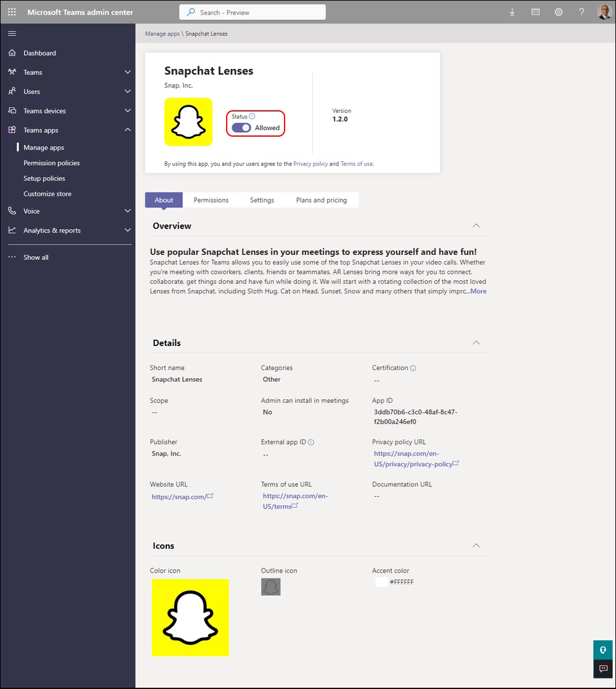Image resolution: width=616 pixels, height=689 pixels.
Task: Click the Teams group icon in sidebar
Action: [12, 72]
